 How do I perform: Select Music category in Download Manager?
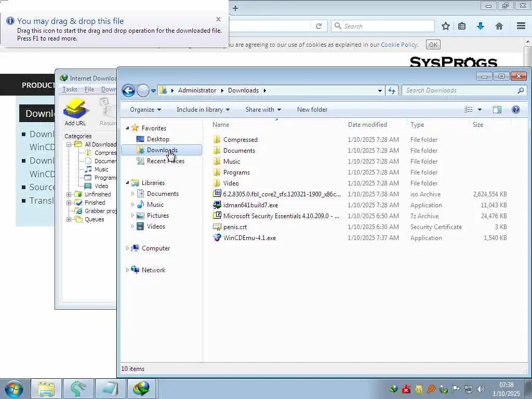[x=101, y=169]
